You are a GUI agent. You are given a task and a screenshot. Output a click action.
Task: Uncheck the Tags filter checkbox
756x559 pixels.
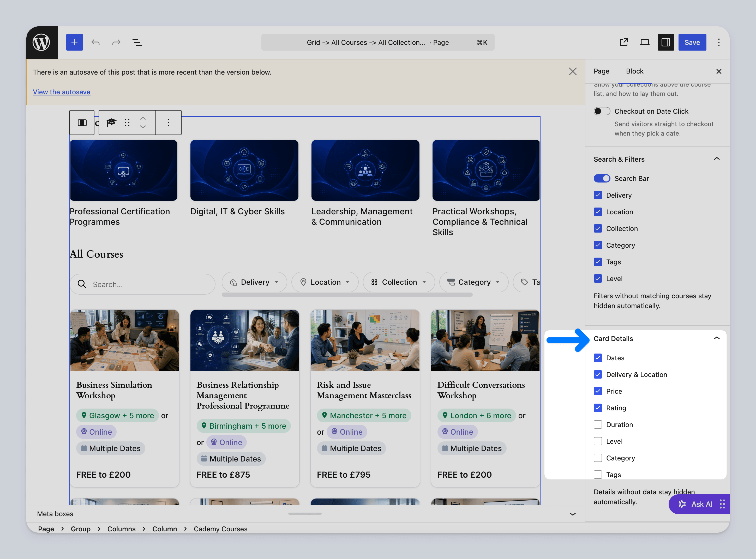point(598,262)
